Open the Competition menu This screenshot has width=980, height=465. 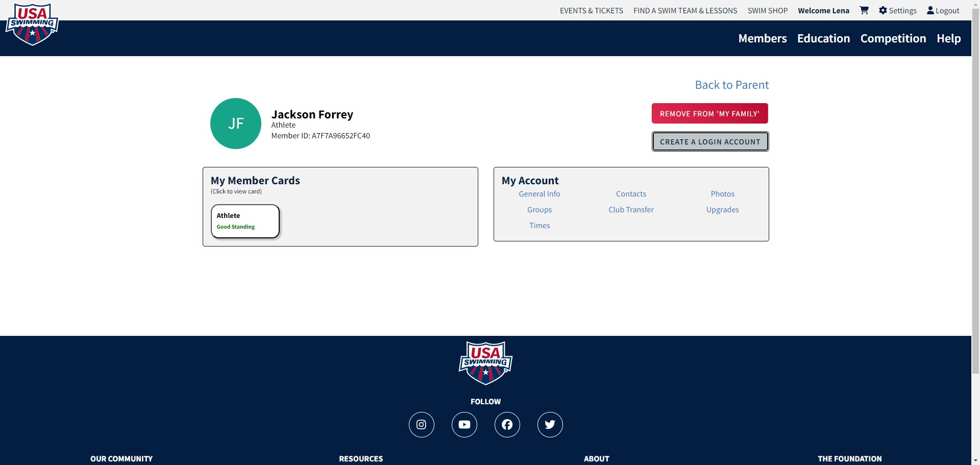point(893,38)
